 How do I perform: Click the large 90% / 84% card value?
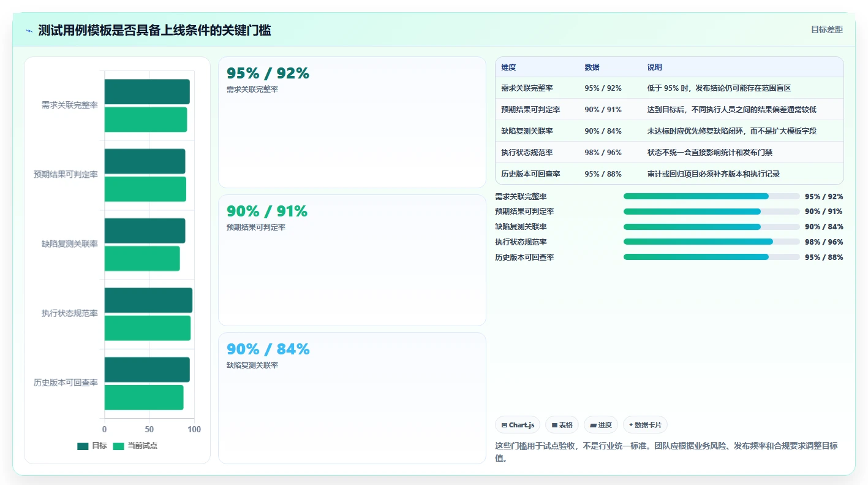pyautogui.click(x=268, y=349)
